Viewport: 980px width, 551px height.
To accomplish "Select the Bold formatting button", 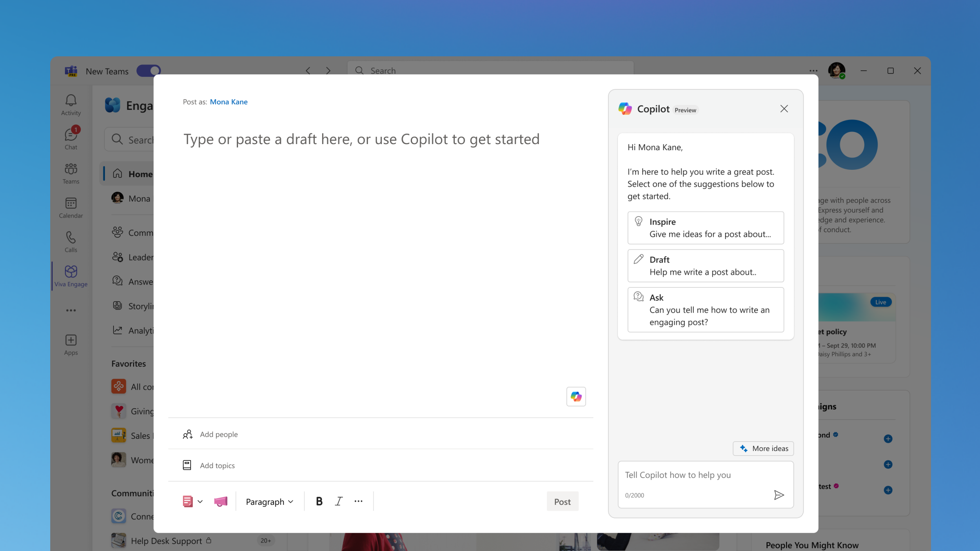I will (x=319, y=501).
